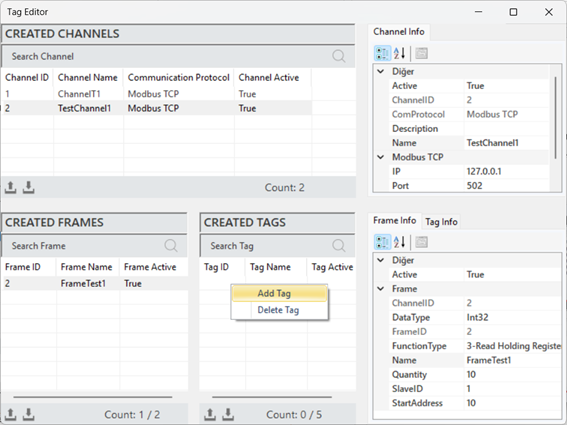
Task: Switch to the Tag Info tab
Action: (441, 221)
